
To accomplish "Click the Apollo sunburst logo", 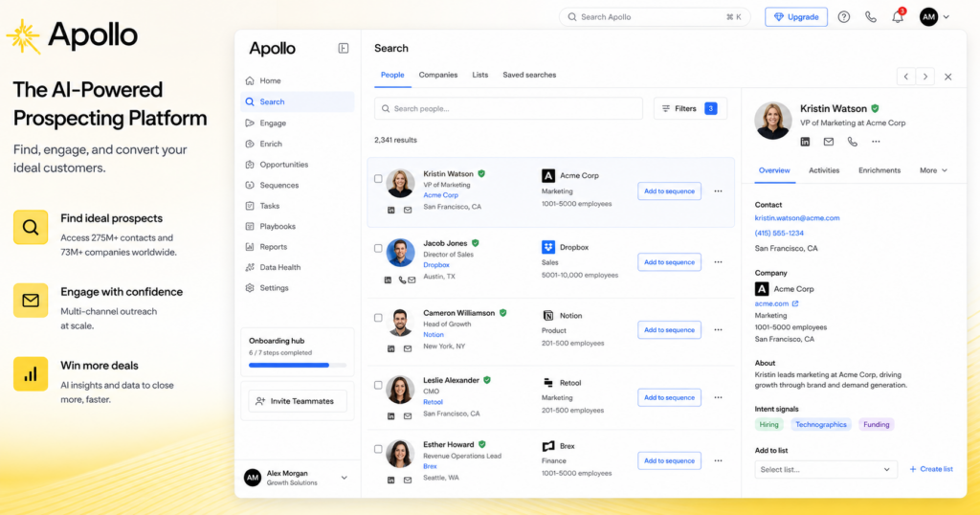I will 23,36.
